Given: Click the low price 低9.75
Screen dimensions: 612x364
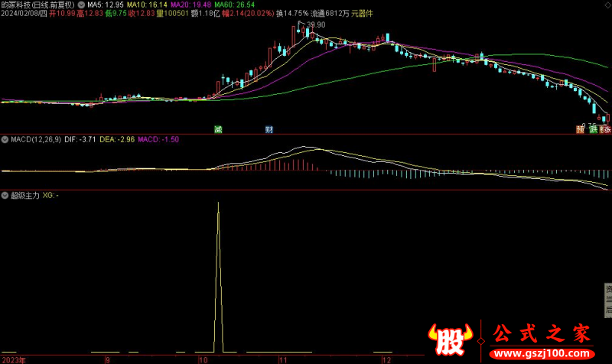Looking at the screenshot, I should pos(116,14).
